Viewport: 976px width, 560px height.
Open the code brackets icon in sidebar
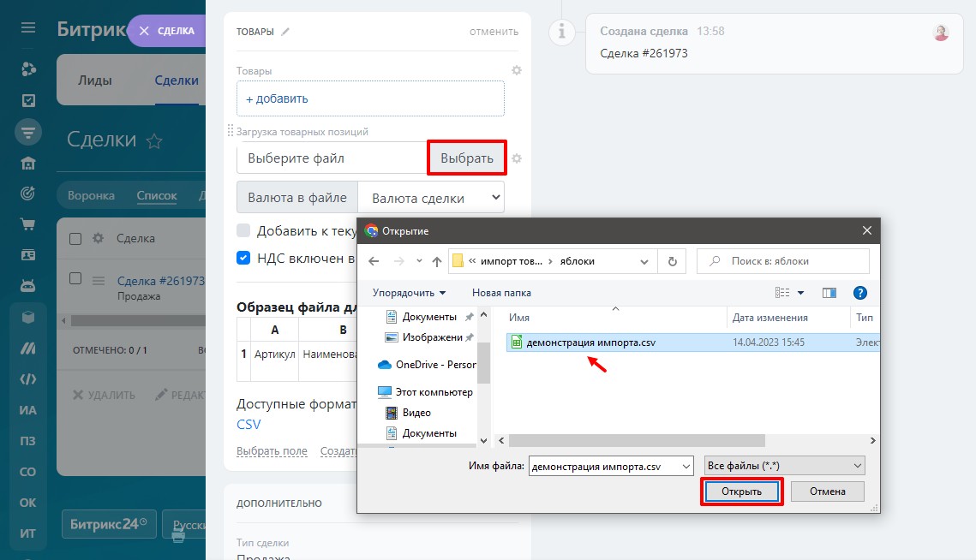click(28, 379)
